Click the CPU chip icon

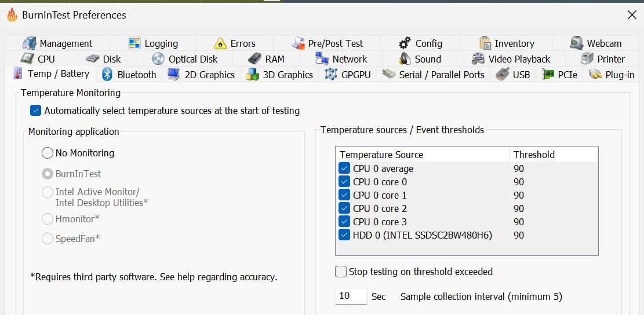click(27, 58)
